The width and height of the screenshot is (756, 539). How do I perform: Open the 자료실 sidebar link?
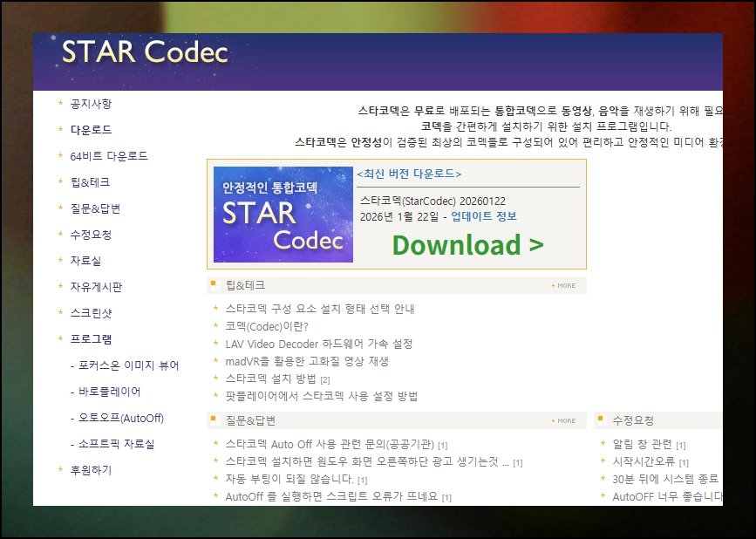click(x=85, y=261)
